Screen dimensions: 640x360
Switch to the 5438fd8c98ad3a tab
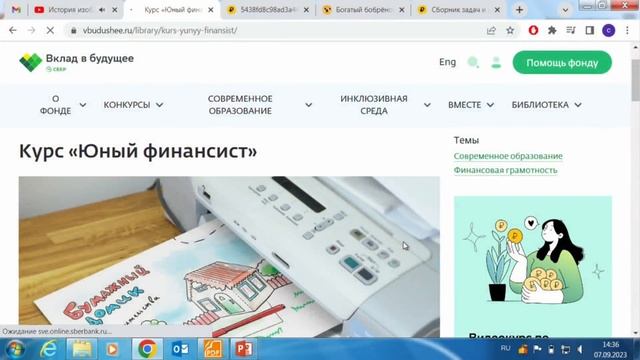[x=267, y=10]
